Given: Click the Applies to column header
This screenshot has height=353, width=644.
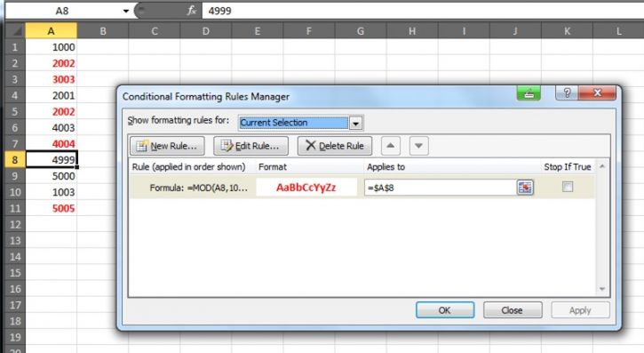Looking at the screenshot, I should 386,167.
